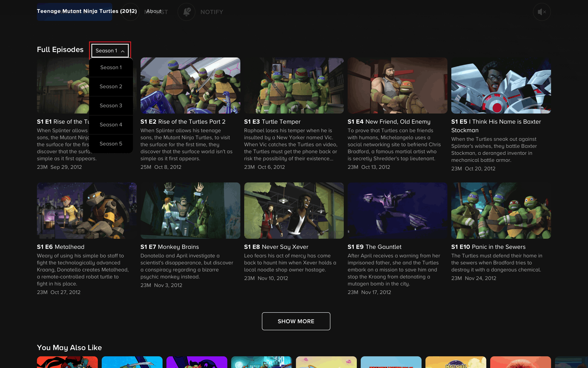
Task: Click the NOTIFY label text
Action: point(212,12)
